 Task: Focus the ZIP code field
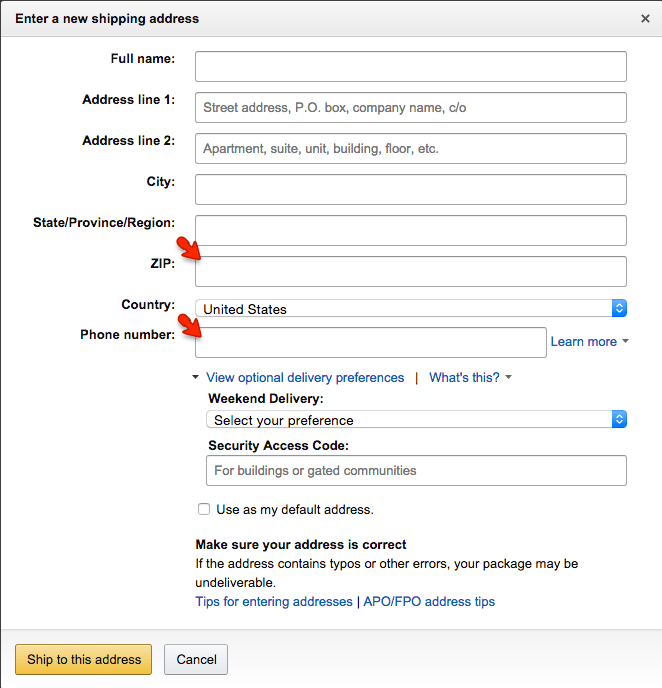point(410,271)
